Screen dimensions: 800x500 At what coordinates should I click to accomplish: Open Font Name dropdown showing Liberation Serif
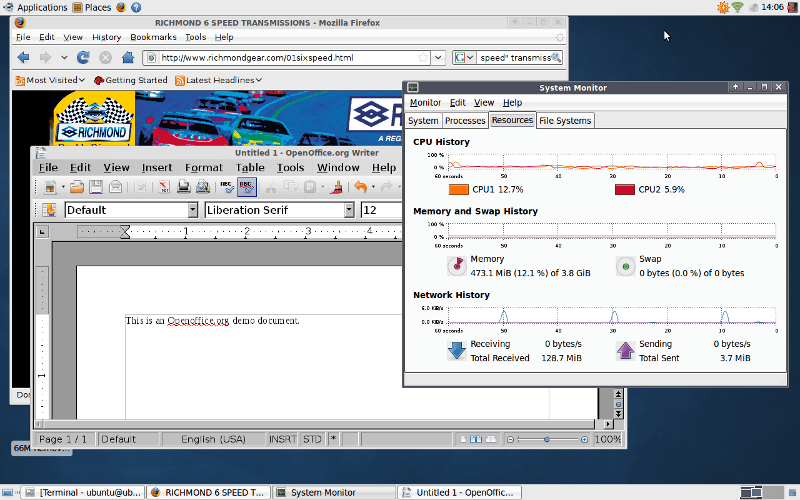point(349,210)
